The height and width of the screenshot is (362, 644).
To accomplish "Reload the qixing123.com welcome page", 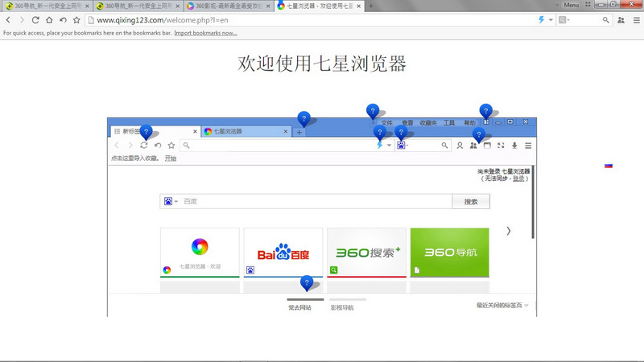I will pos(35,19).
